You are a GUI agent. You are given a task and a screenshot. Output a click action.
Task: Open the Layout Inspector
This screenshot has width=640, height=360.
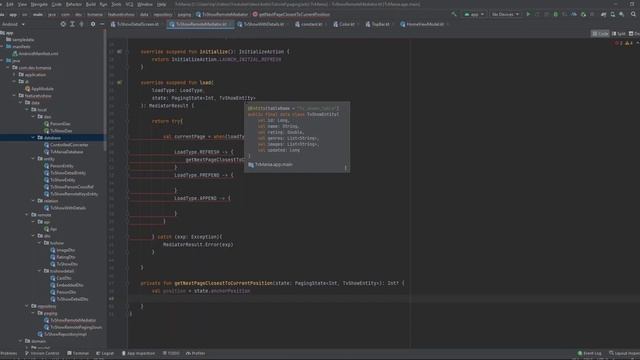coord(624,353)
